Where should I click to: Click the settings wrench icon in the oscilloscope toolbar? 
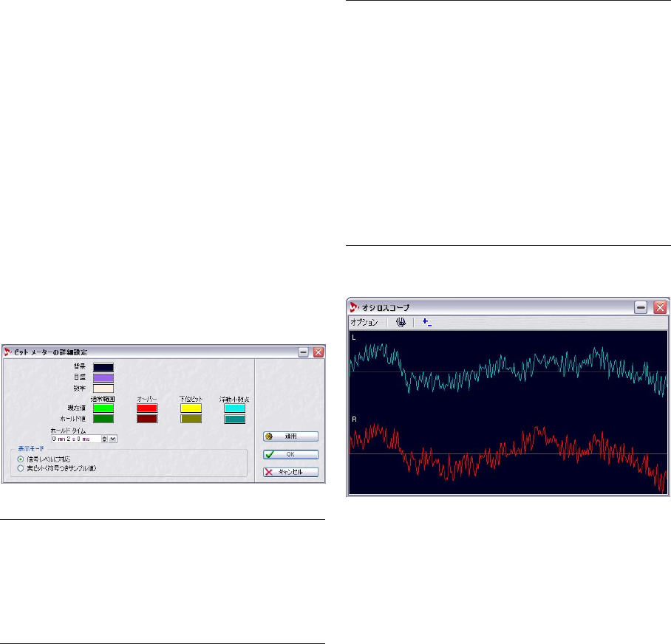click(x=401, y=323)
